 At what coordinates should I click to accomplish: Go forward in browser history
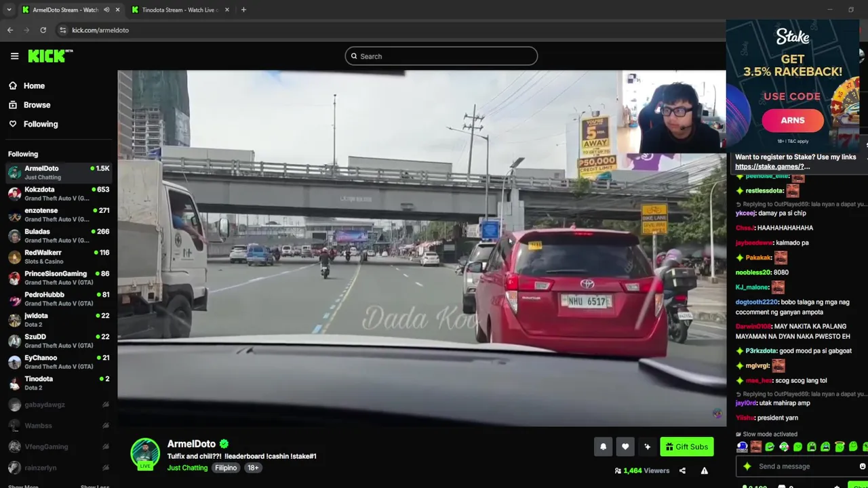26,30
